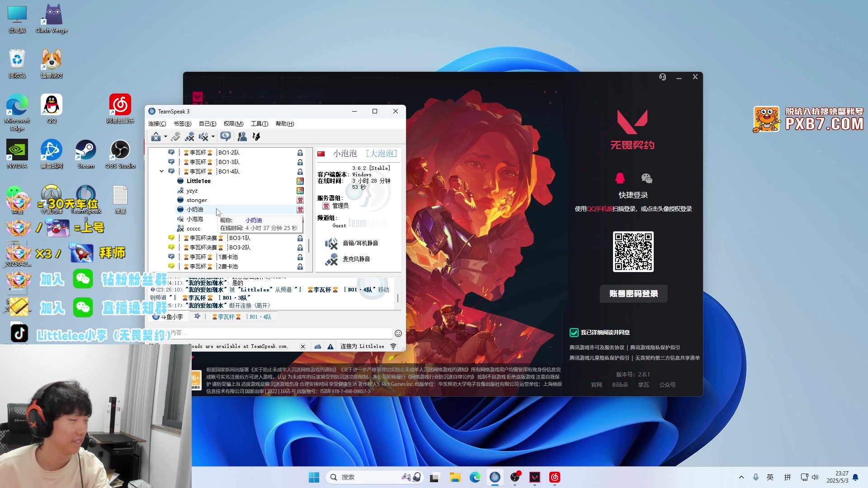This screenshot has height=488, width=868.
Task: Click connection quality wifi icon
Action: [x=393, y=347]
